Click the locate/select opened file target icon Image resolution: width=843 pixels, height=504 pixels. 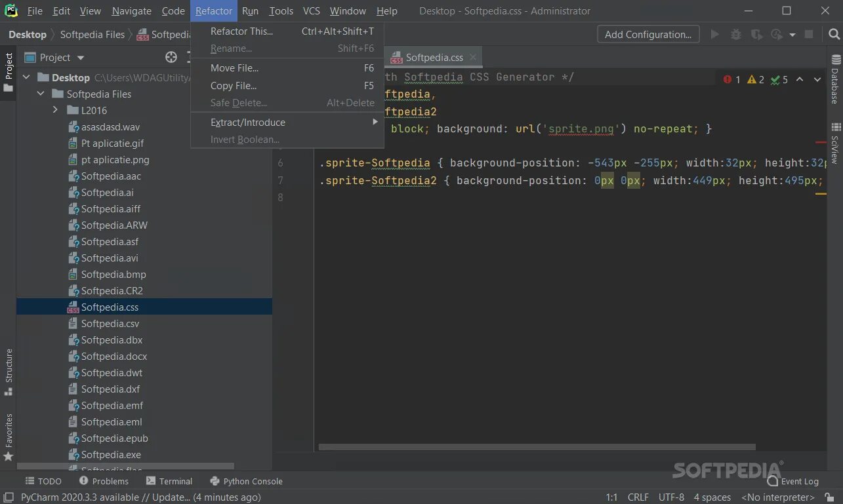(x=171, y=57)
